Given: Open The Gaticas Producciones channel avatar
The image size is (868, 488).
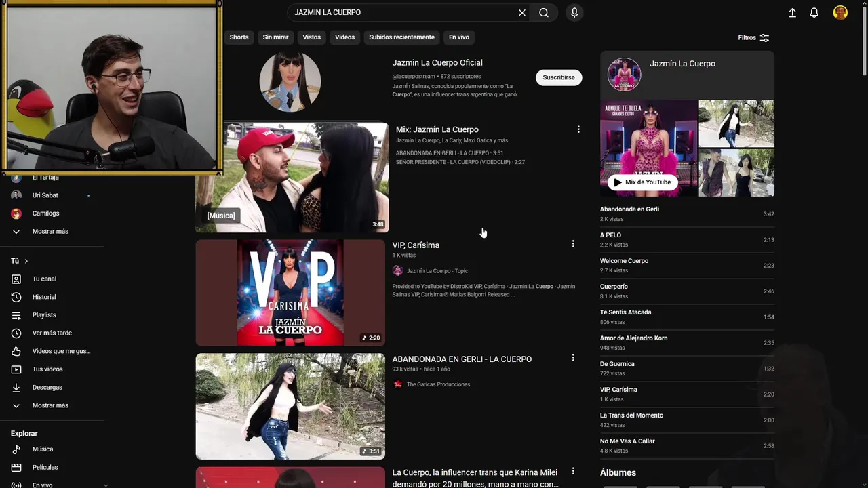Looking at the screenshot, I should 397,384.
